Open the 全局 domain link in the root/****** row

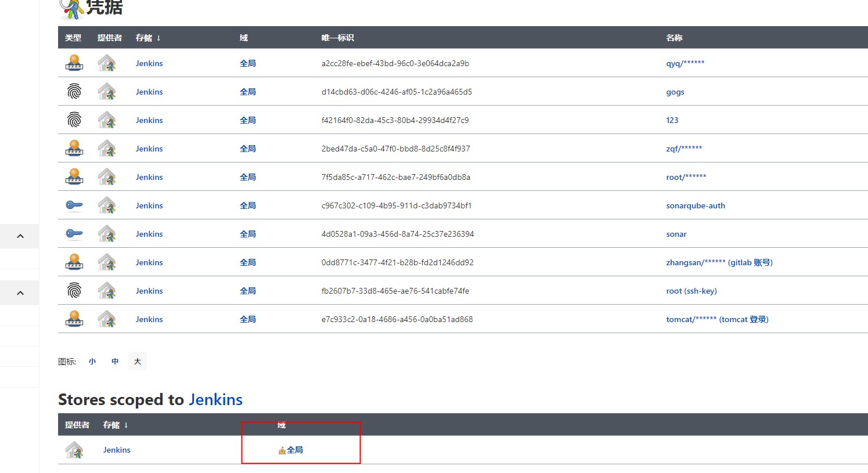pos(248,177)
